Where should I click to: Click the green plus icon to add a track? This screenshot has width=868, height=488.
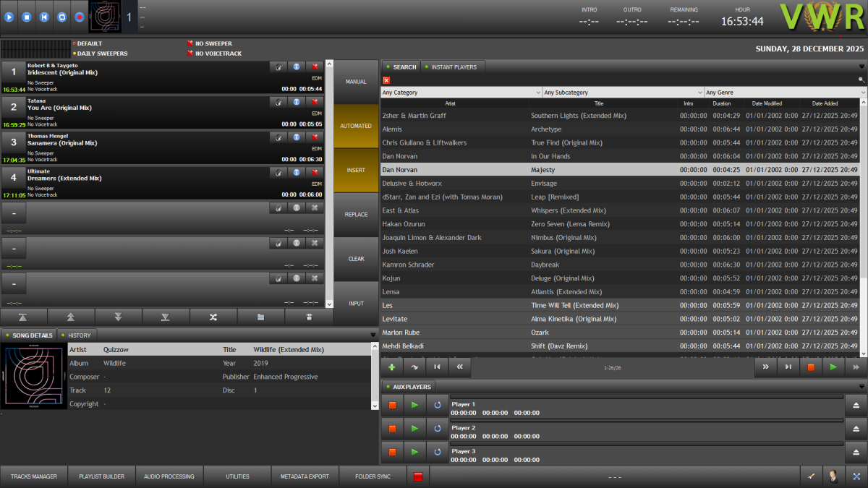click(x=391, y=367)
